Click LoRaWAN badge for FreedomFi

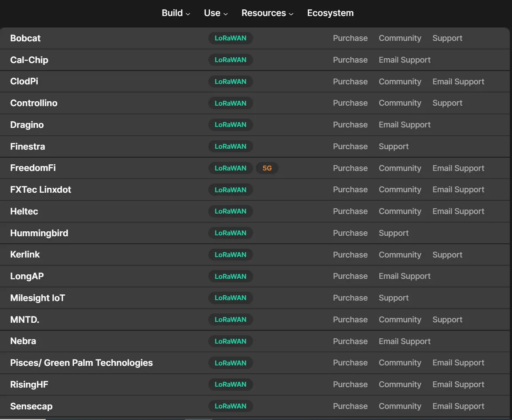pos(230,168)
